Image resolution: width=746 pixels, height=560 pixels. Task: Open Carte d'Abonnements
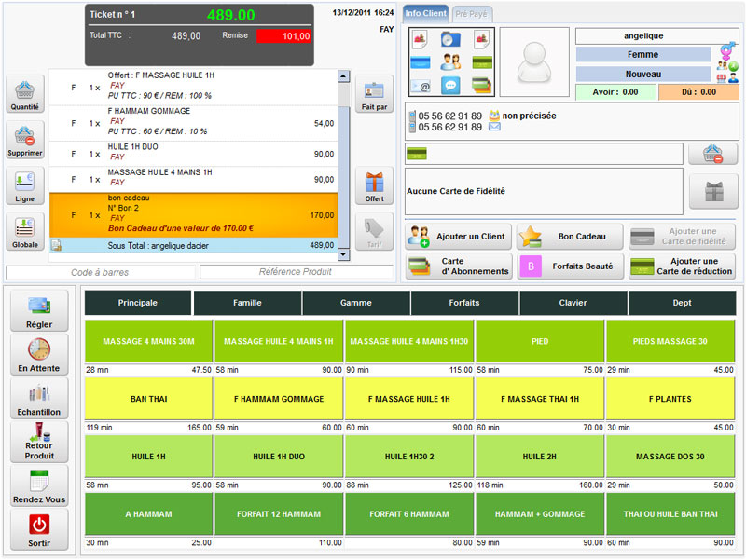coord(458,266)
